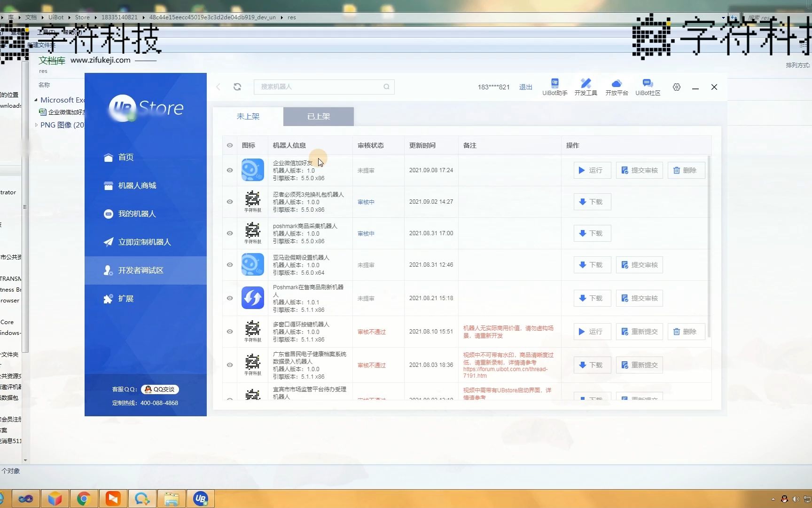Open the 开发工具 developer tool icon
Image resolution: width=812 pixels, height=508 pixels.
pyautogui.click(x=586, y=87)
